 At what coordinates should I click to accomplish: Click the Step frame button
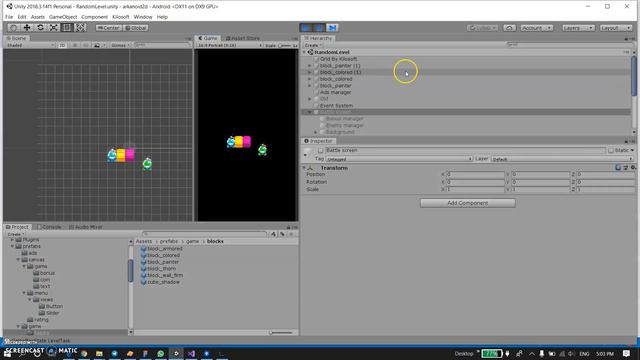(x=332, y=28)
